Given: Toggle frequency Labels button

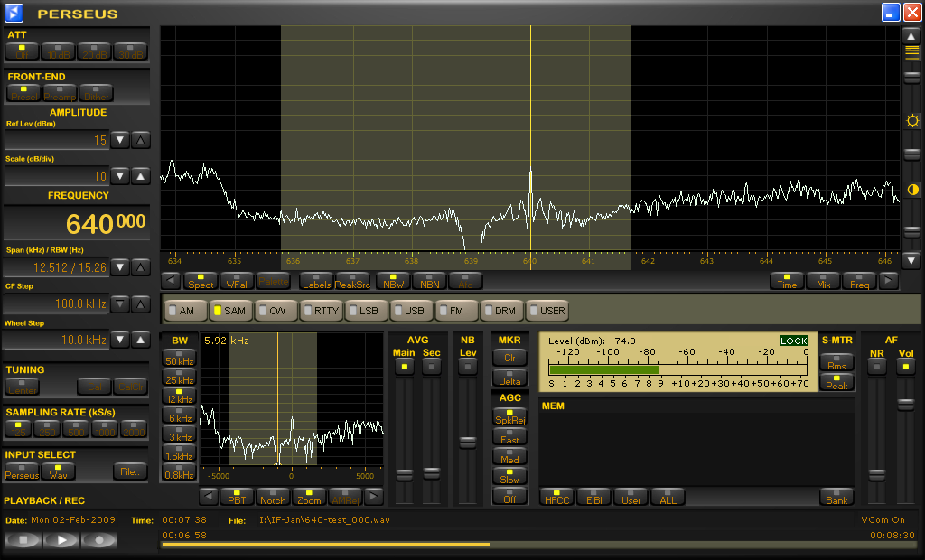Looking at the screenshot, I should (x=316, y=281).
